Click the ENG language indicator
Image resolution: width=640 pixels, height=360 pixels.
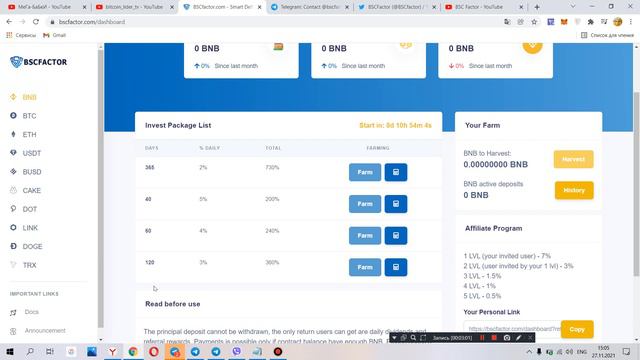click(x=582, y=351)
